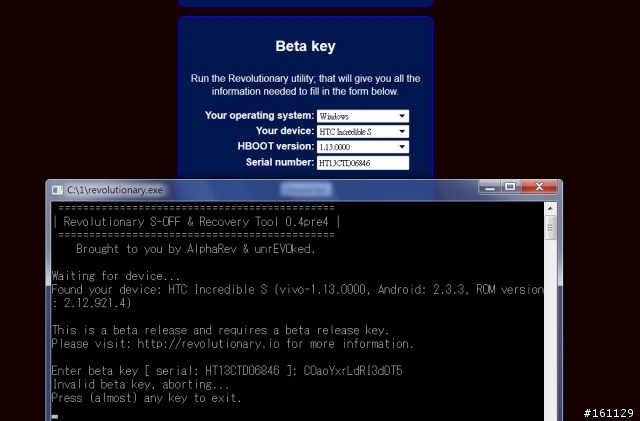This screenshot has width=640, height=421.
Task: Maximize the revolutionary.exe console window
Action: 511,187
